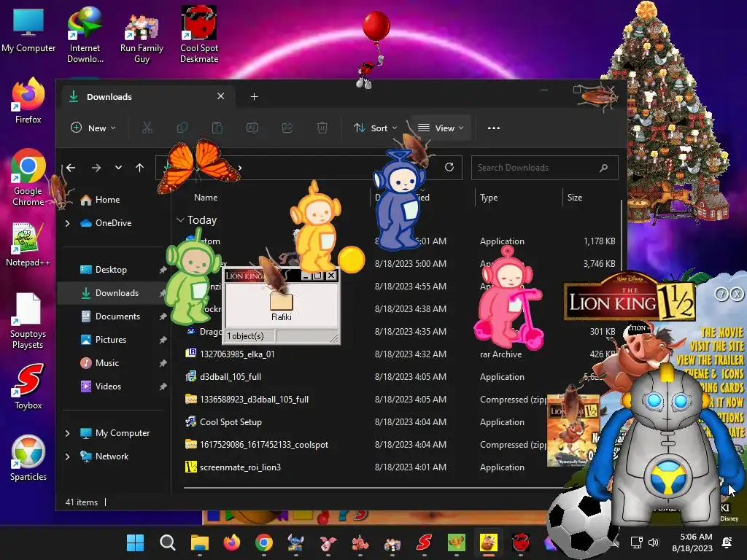This screenshot has height=560, width=747.
Task: Open Sparticles desktop shortcut
Action: point(28,458)
